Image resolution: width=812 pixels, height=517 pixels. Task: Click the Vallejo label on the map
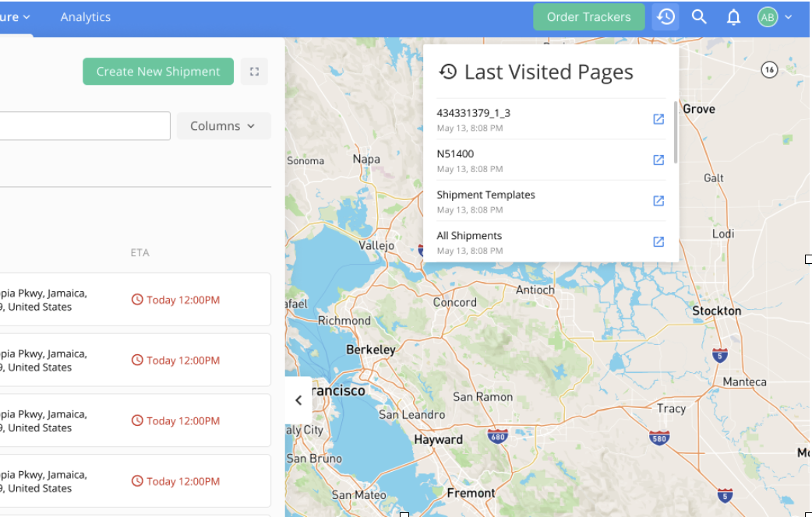pyautogui.click(x=376, y=245)
